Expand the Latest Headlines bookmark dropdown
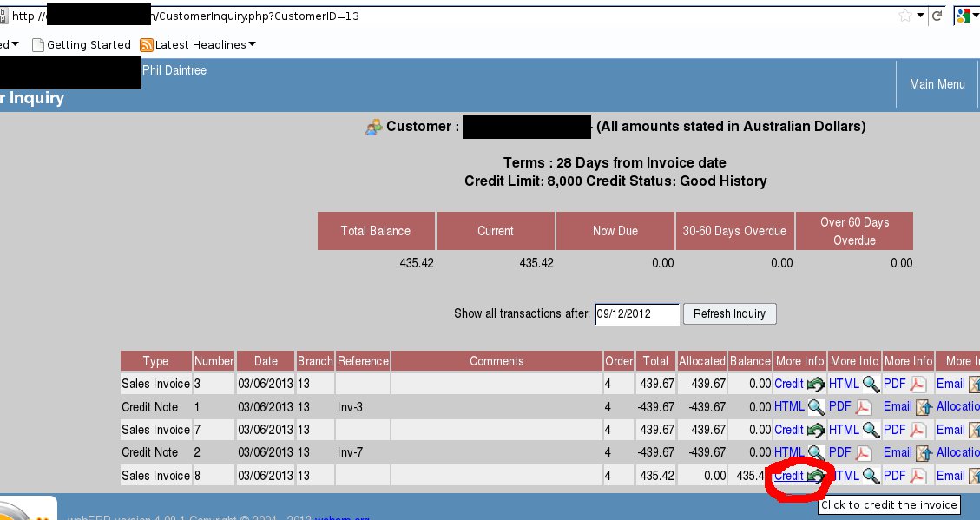Viewport: 980px width, 520px height. click(x=252, y=44)
